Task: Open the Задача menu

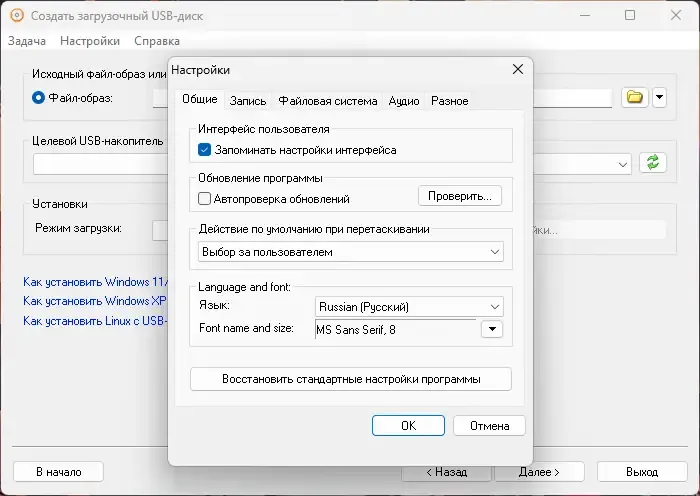Action: (x=27, y=41)
